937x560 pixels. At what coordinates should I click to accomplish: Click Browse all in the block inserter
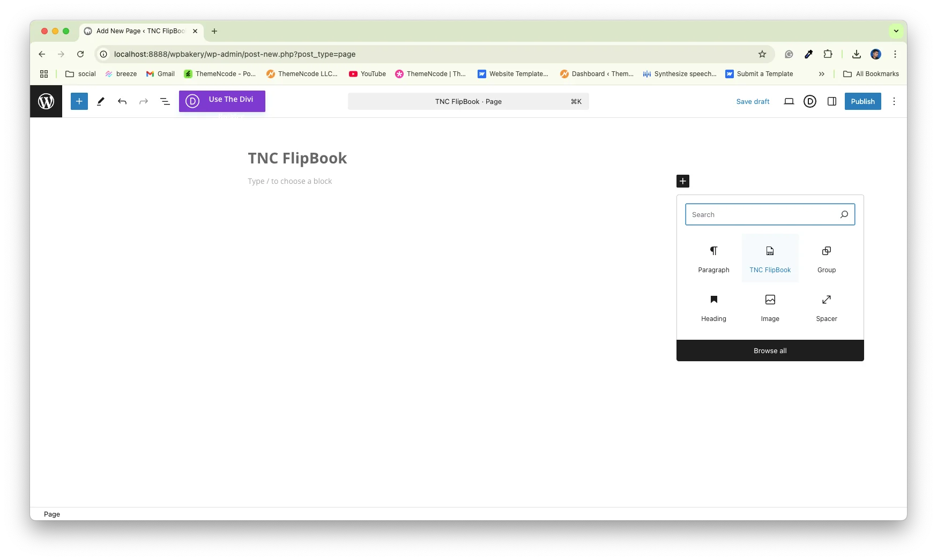point(770,350)
